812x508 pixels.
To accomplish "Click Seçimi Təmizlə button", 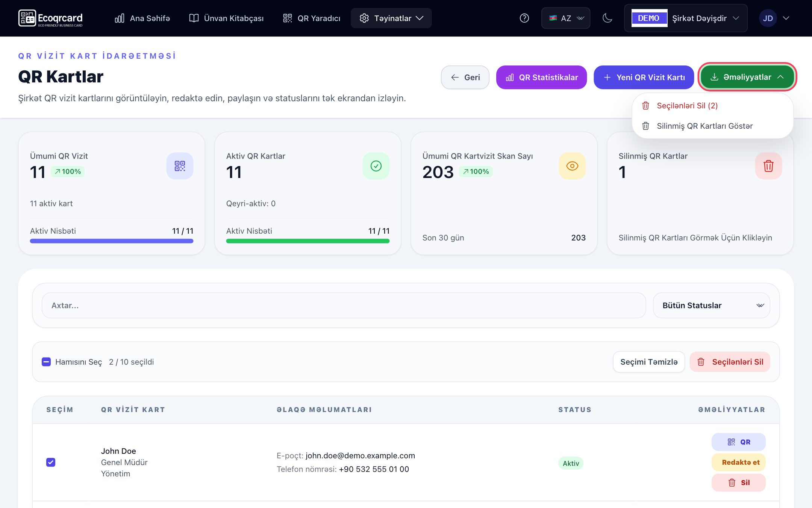I will click(649, 362).
